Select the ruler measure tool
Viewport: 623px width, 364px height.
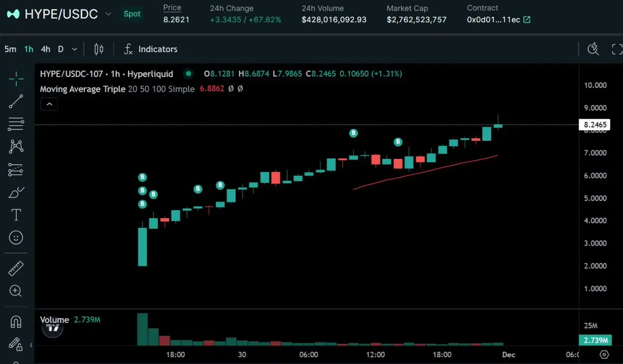16,268
